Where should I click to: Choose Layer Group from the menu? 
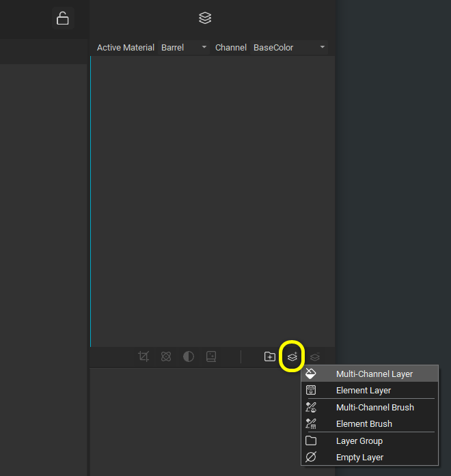[370, 440]
